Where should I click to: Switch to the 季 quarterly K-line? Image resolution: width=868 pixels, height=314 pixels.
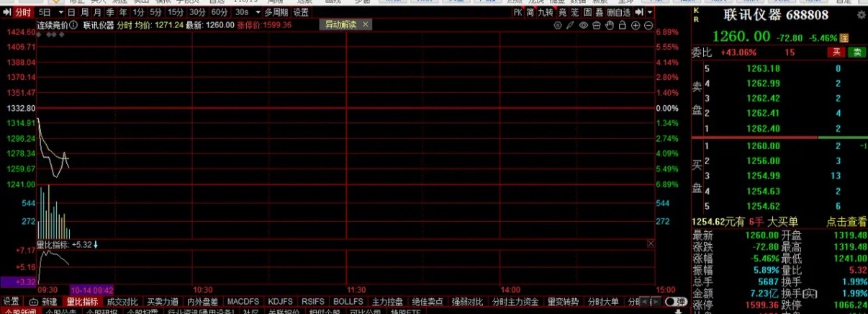110,12
